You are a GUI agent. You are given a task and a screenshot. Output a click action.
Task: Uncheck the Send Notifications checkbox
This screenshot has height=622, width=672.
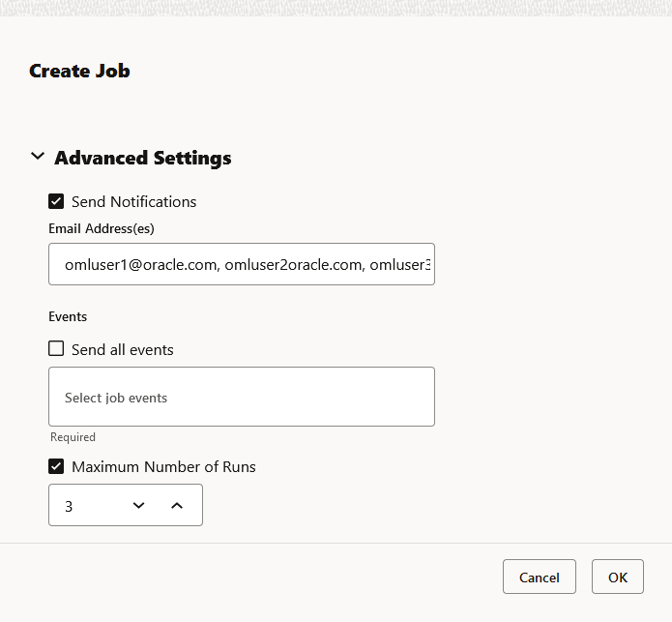click(x=56, y=202)
